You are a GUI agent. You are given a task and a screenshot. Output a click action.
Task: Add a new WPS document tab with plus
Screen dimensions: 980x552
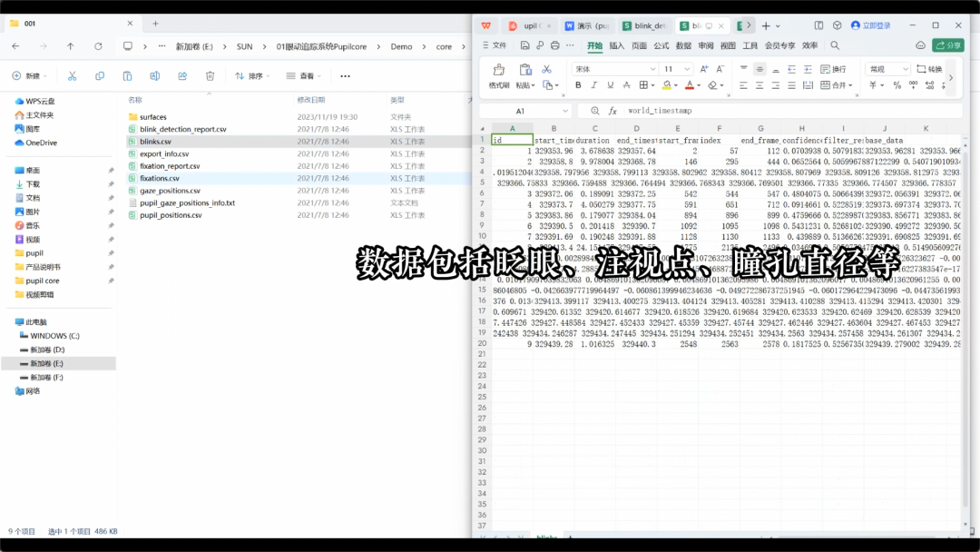click(766, 25)
